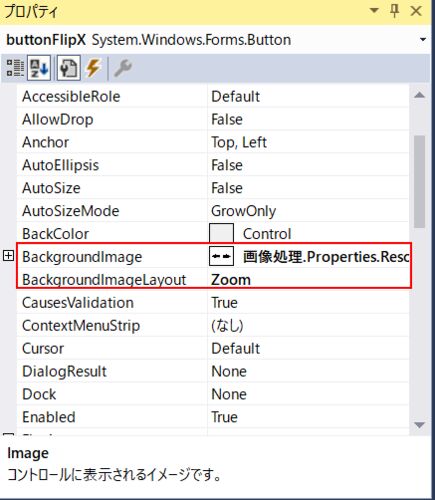Click the scrollbar down arrow
435x500 pixels.
[x=419, y=425]
